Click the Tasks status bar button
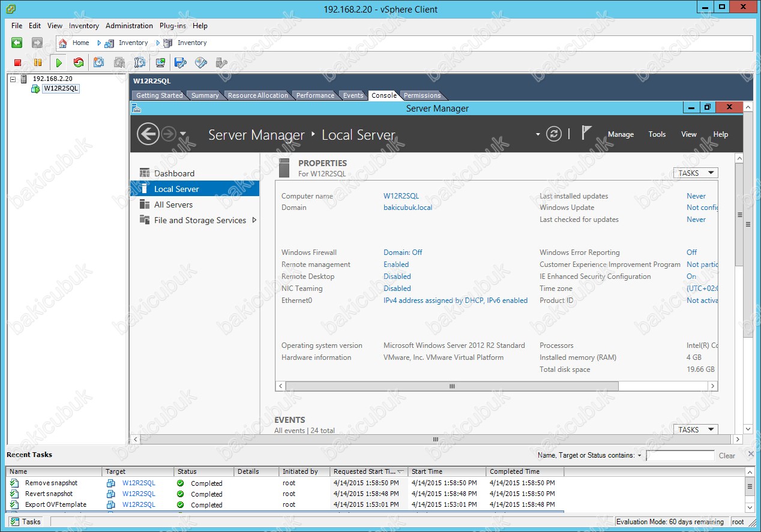 [25, 522]
